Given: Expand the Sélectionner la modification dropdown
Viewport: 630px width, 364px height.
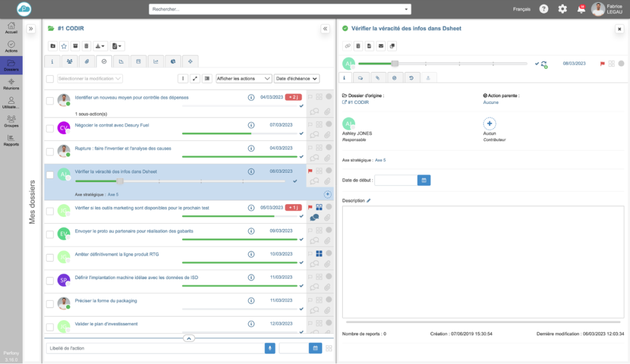Looking at the screenshot, I should pyautogui.click(x=90, y=79).
